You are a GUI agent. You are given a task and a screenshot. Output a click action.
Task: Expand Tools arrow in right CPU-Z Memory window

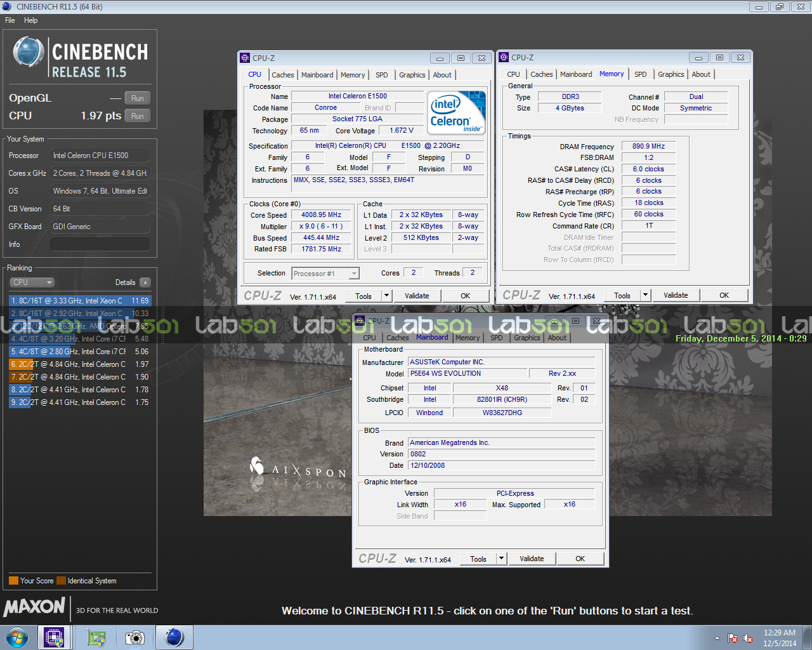tap(645, 295)
